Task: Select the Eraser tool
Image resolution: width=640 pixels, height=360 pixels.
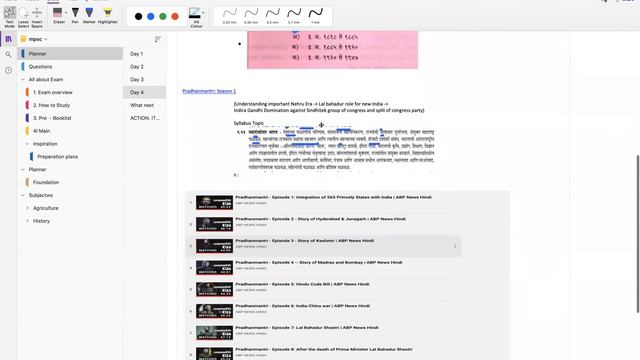Action: pos(58,16)
